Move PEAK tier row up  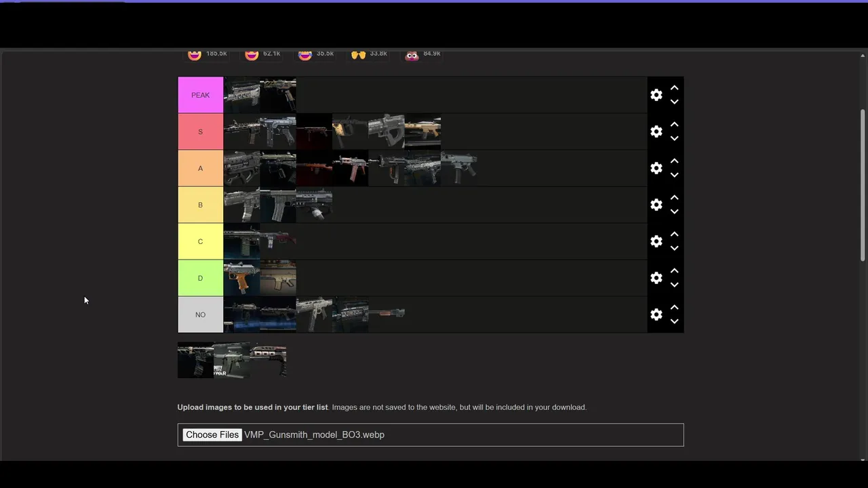click(x=674, y=88)
